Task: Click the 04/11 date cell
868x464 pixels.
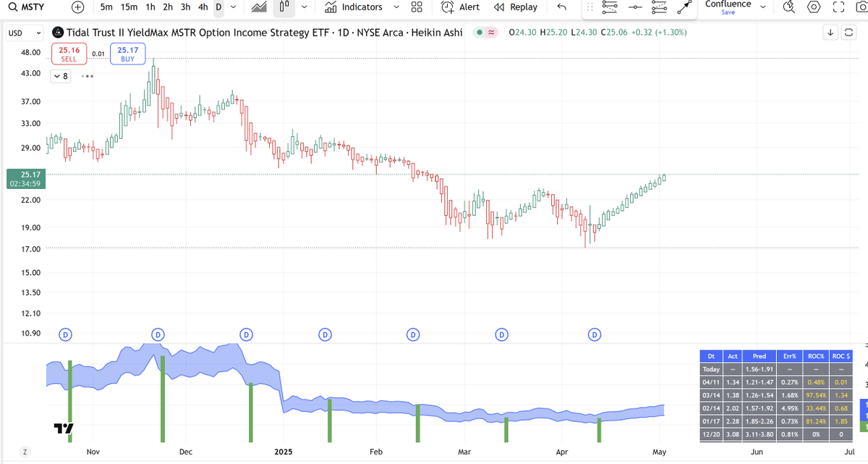Action: pos(711,383)
